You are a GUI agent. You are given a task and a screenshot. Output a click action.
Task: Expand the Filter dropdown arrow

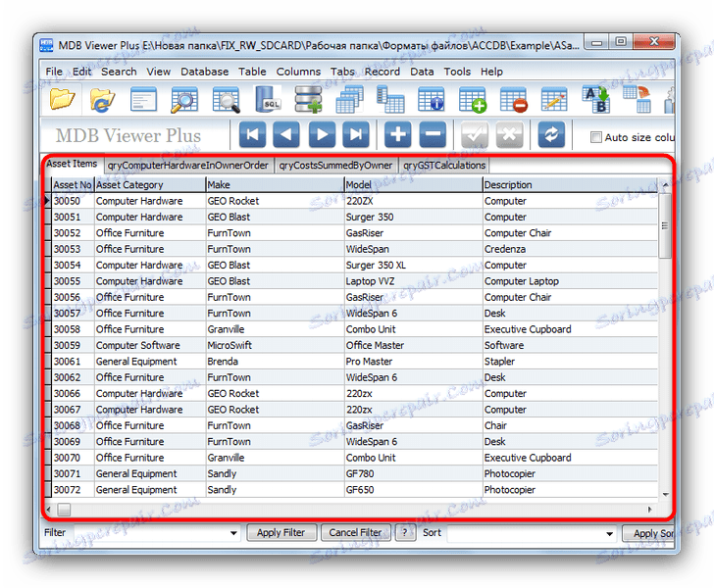233,533
